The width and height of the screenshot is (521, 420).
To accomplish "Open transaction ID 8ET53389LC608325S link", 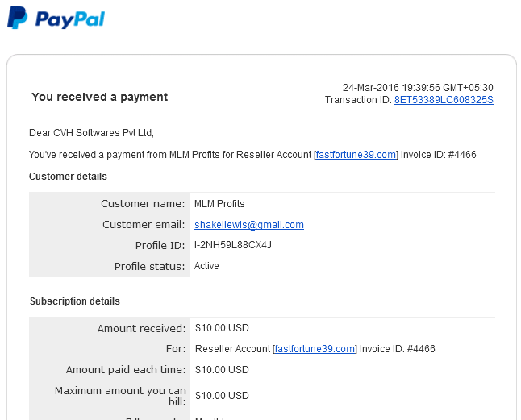I will [444, 100].
